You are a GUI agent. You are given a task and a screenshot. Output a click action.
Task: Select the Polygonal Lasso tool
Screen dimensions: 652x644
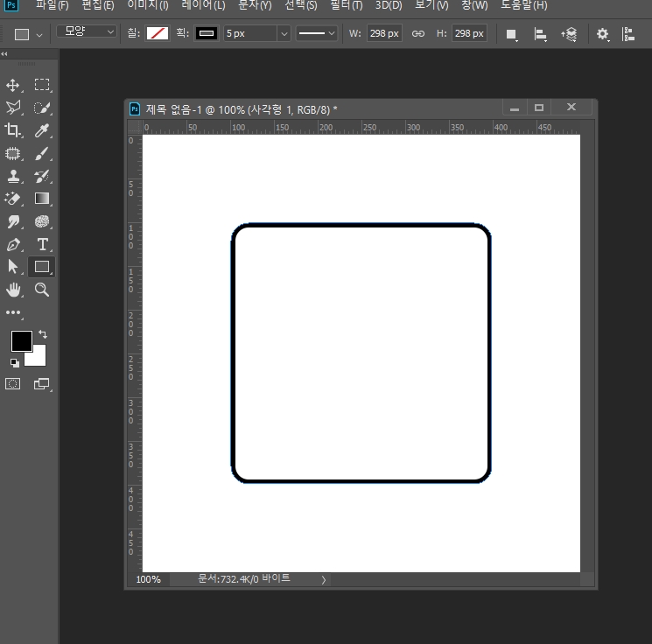click(13, 108)
